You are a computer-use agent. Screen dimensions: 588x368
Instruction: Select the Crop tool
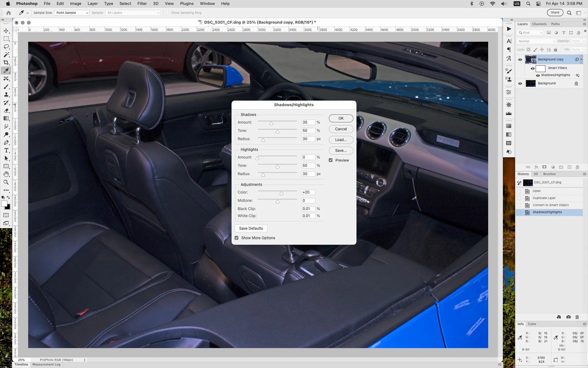click(x=6, y=63)
